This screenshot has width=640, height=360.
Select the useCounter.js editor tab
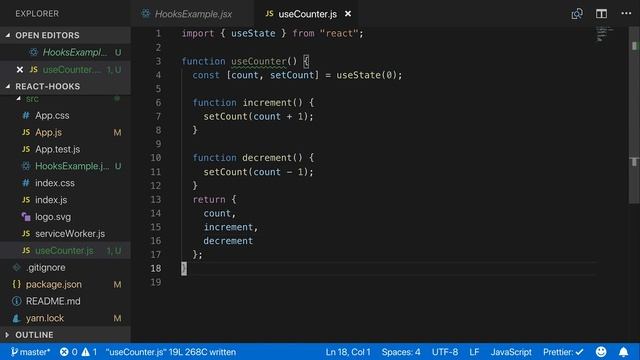(307, 14)
